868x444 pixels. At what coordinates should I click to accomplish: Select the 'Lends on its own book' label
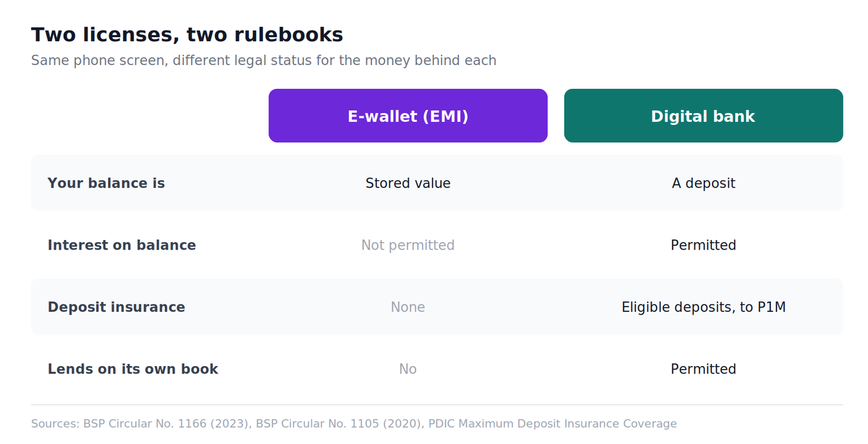tap(133, 369)
